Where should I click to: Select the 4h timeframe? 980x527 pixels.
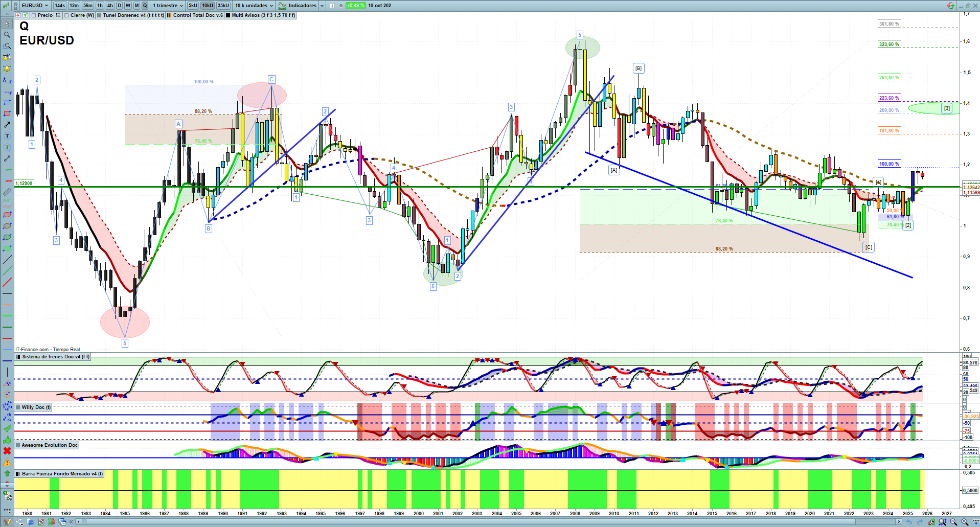click(x=110, y=6)
